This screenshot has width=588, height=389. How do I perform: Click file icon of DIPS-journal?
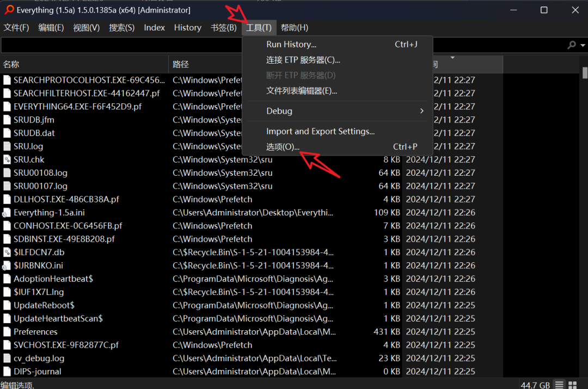[x=7, y=372]
